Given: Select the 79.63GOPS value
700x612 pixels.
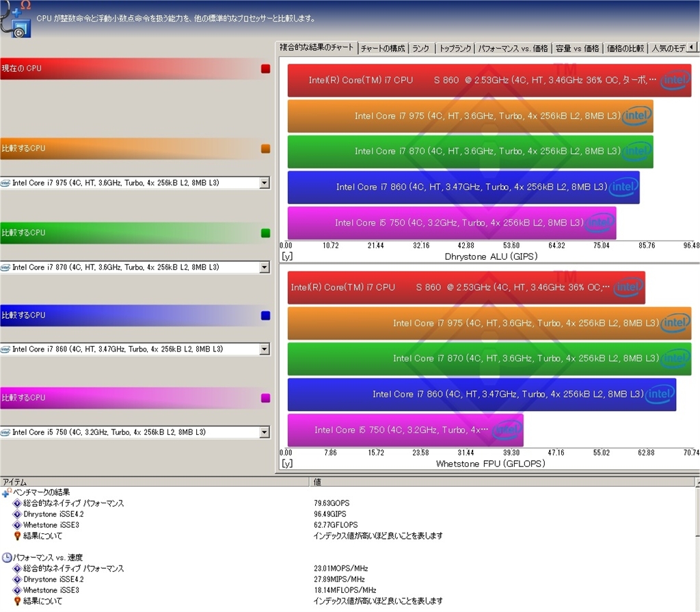Looking at the screenshot, I should [332, 503].
